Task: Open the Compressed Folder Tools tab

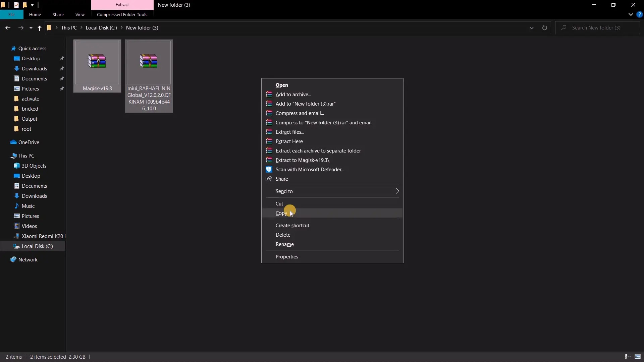Action: [x=122, y=15]
